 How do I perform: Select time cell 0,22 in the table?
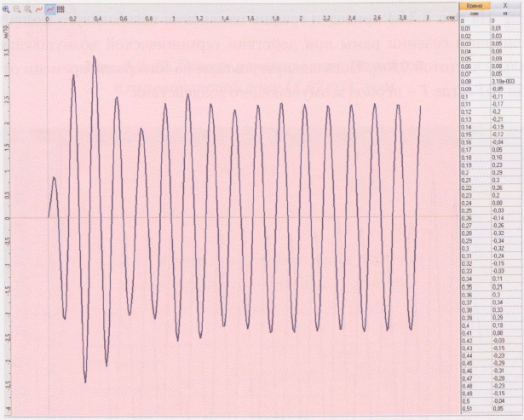tap(475, 187)
